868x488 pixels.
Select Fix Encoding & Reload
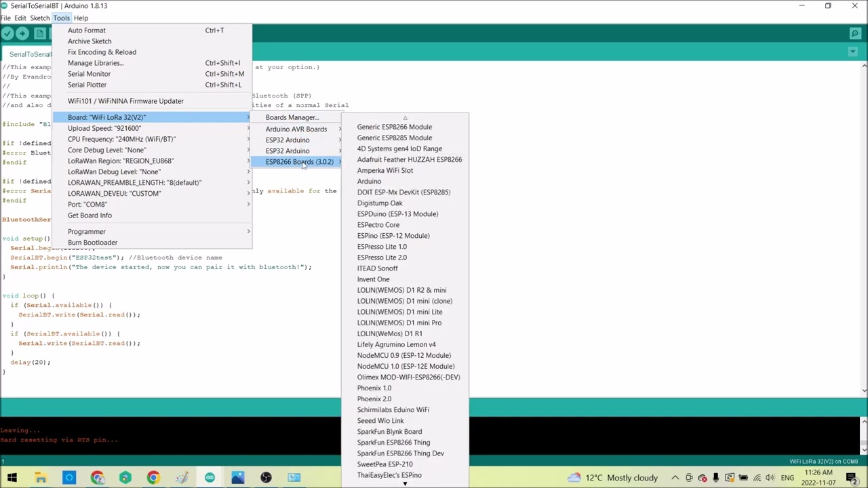pos(153,52)
